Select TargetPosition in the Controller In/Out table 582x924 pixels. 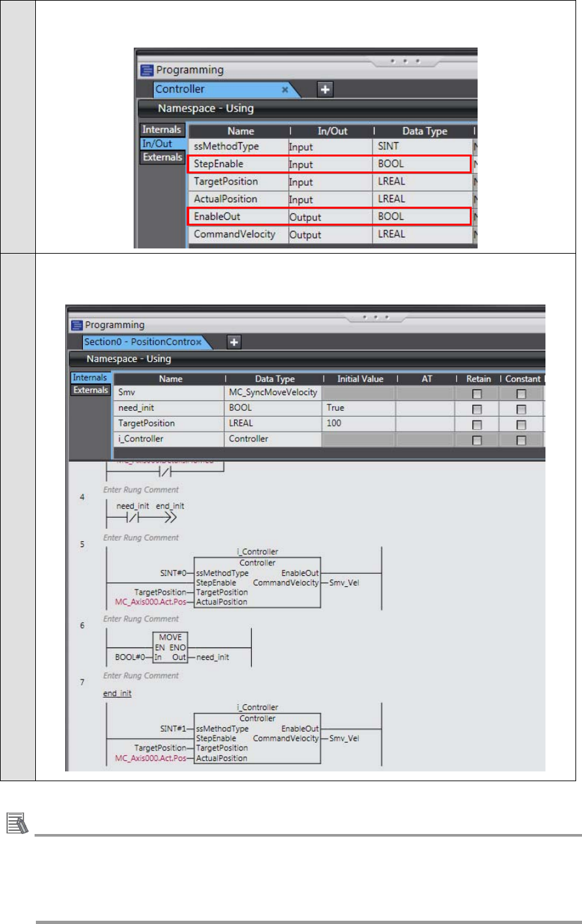point(225,182)
